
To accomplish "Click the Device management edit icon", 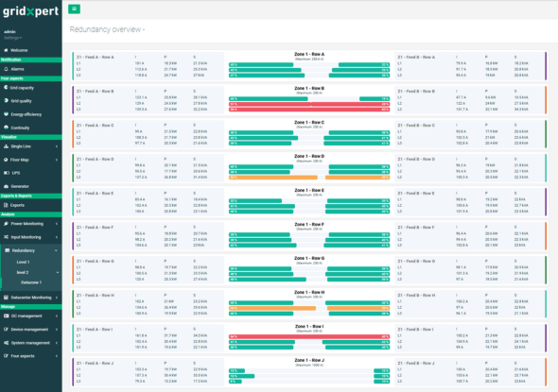I will 6,329.
